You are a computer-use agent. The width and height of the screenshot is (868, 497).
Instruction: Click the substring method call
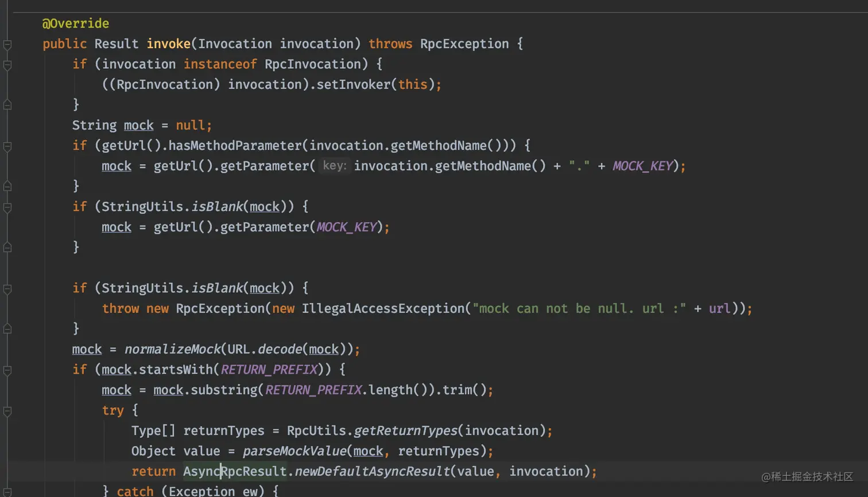224,390
